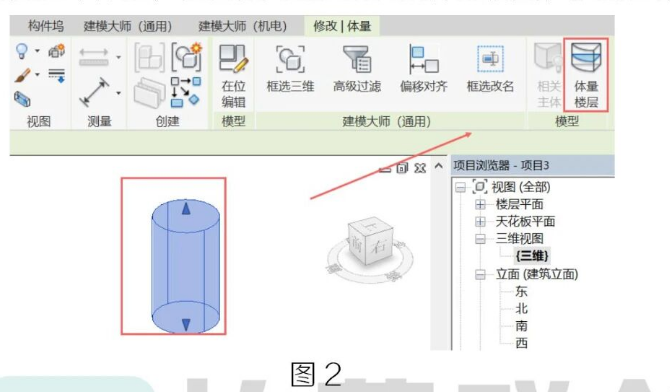
Task: Select the blue cylinder mass
Action: click(186, 266)
